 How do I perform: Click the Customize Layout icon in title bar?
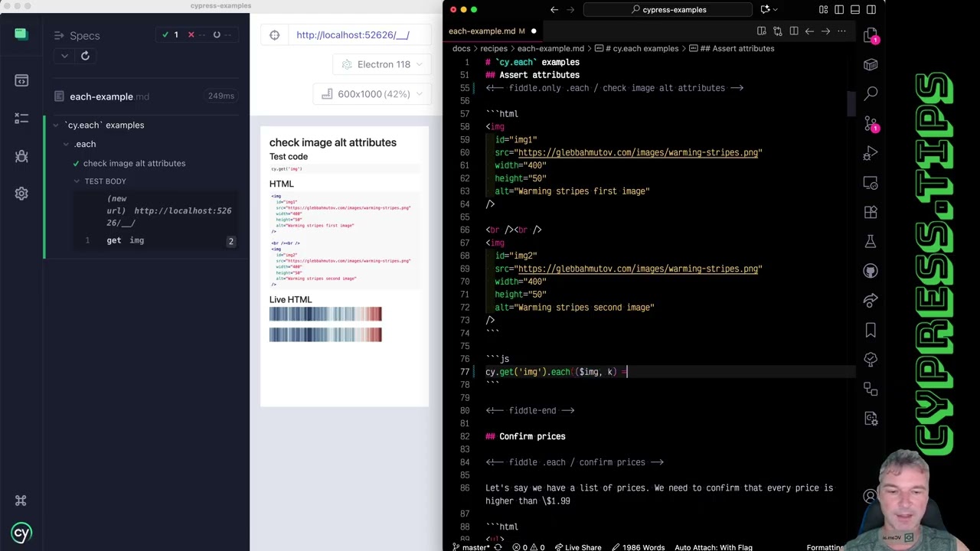[824, 9]
